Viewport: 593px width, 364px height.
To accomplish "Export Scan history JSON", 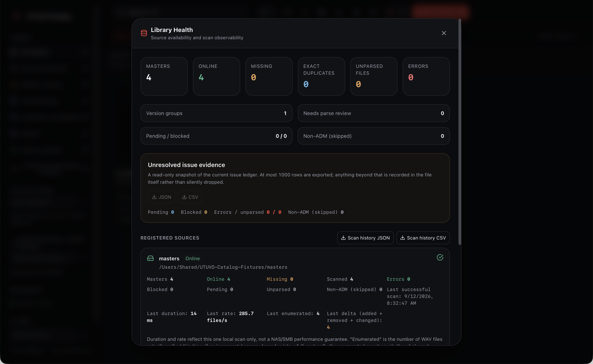I will [x=365, y=238].
